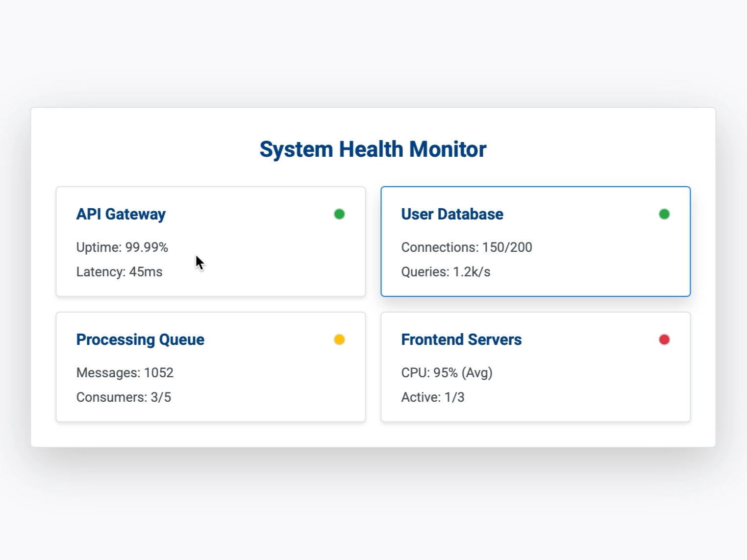Open the Processing Queue details
The width and height of the screenshot is (747, 560).
pyautogui.click(x=140, y=339)
